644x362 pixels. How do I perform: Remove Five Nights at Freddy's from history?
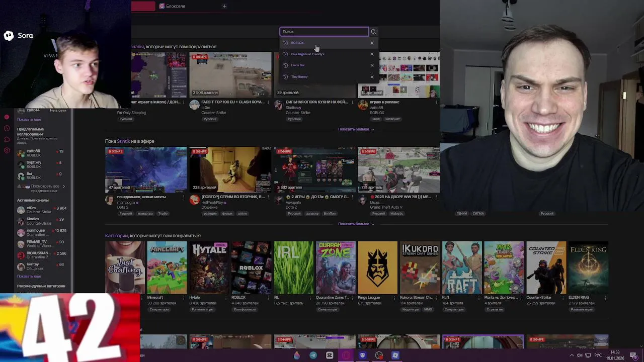[372, 54]
